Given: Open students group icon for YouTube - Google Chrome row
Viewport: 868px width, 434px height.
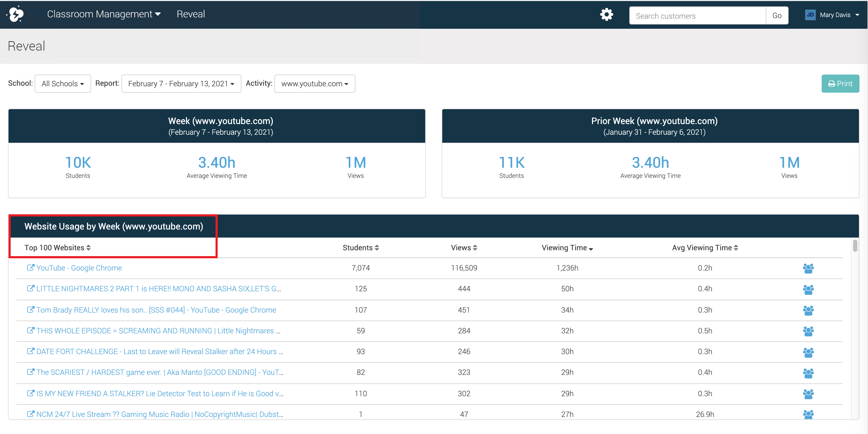Looking at the screenshot, I should pyautogui.click(x=808, y=268).
